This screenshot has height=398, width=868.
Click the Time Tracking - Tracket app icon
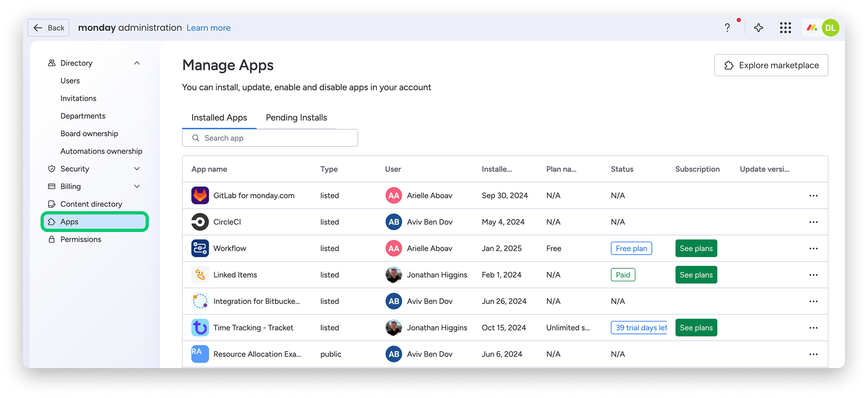200,327
